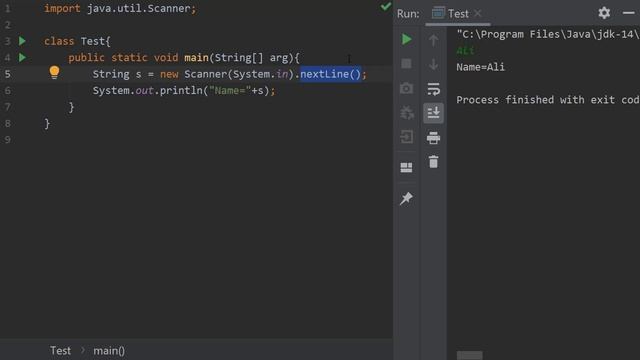Click the class Test declaration
640x360 pixels.
[x=77, y=41]
